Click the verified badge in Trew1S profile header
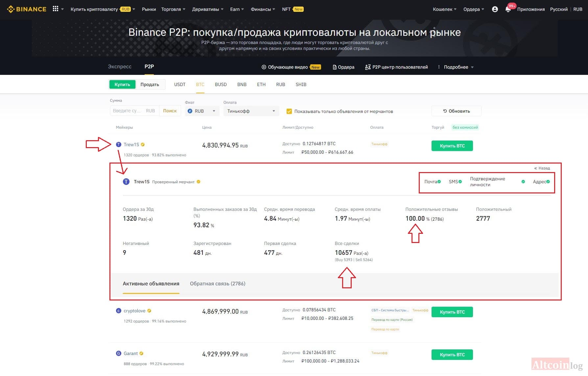The height and width of the screenshot is (376, 588). [199, 182]
